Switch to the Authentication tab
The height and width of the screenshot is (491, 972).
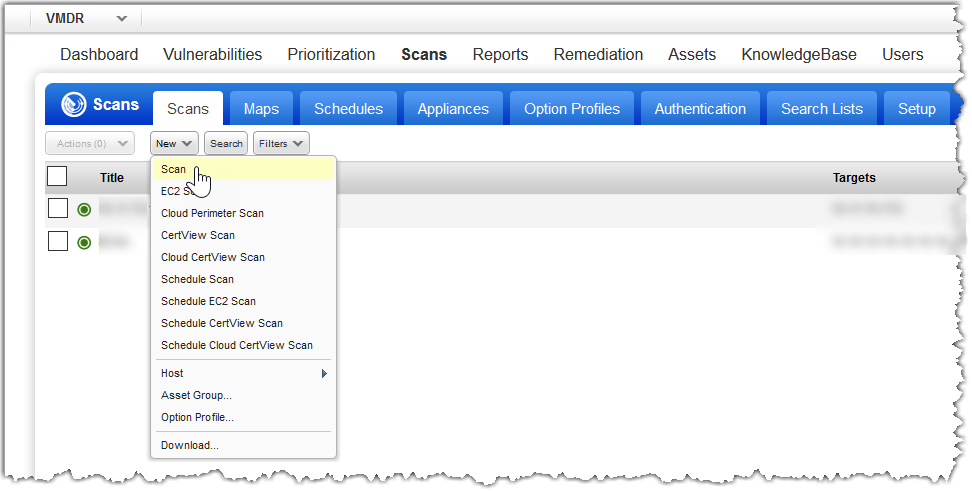tap(700, 108)
